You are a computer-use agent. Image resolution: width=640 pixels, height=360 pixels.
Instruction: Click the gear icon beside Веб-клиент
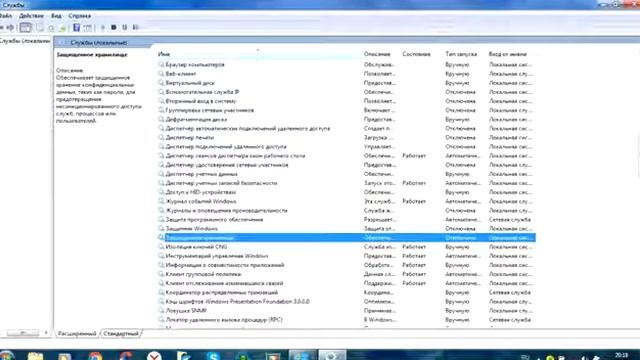[161, 74]
